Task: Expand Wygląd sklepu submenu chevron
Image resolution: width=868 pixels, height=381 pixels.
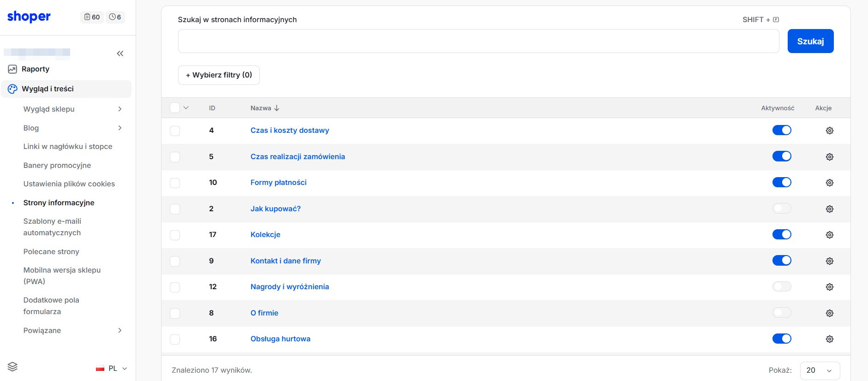Action: [x=120, y=109]
